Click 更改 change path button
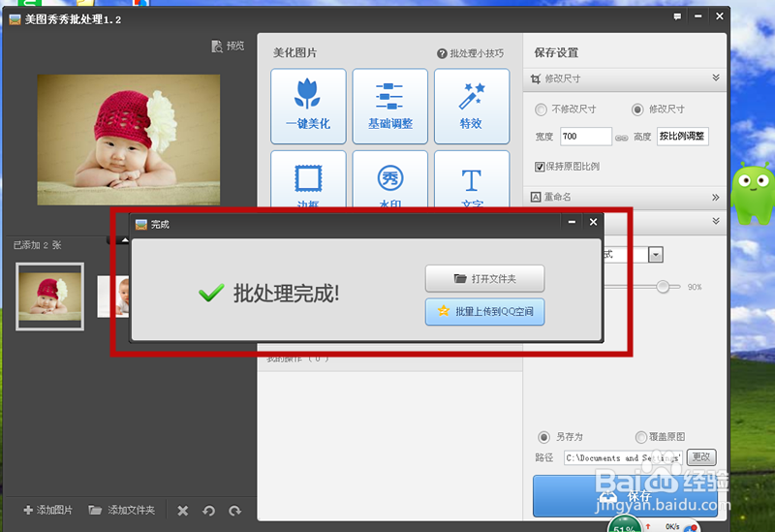Viewport: 775px width, 532px height. point(700,457)
